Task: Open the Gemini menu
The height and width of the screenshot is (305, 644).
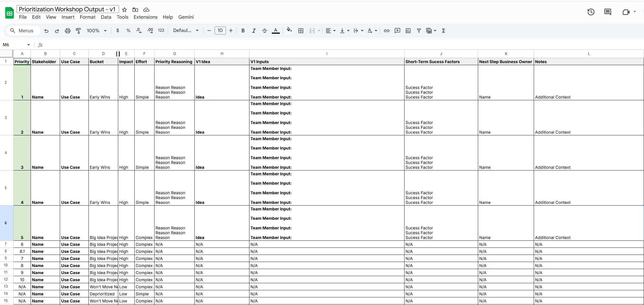Action: click(x=186, y=17)
